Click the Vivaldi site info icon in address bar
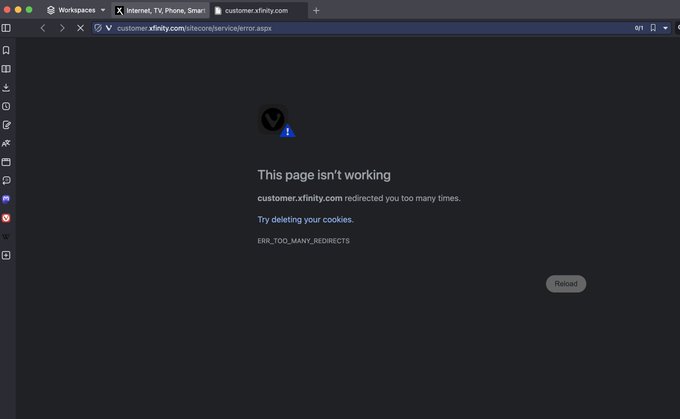 click(108, 28)
